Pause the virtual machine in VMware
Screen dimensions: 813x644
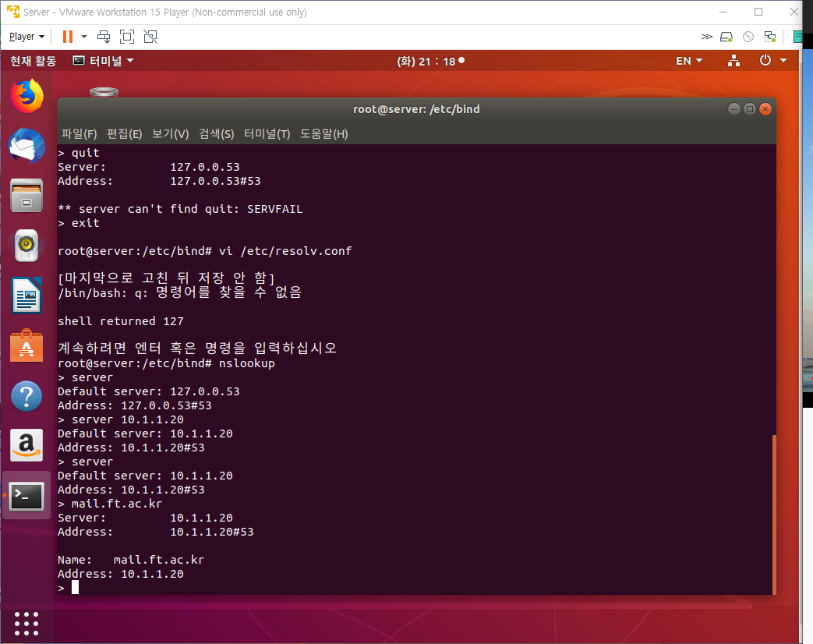click(67, 37)
